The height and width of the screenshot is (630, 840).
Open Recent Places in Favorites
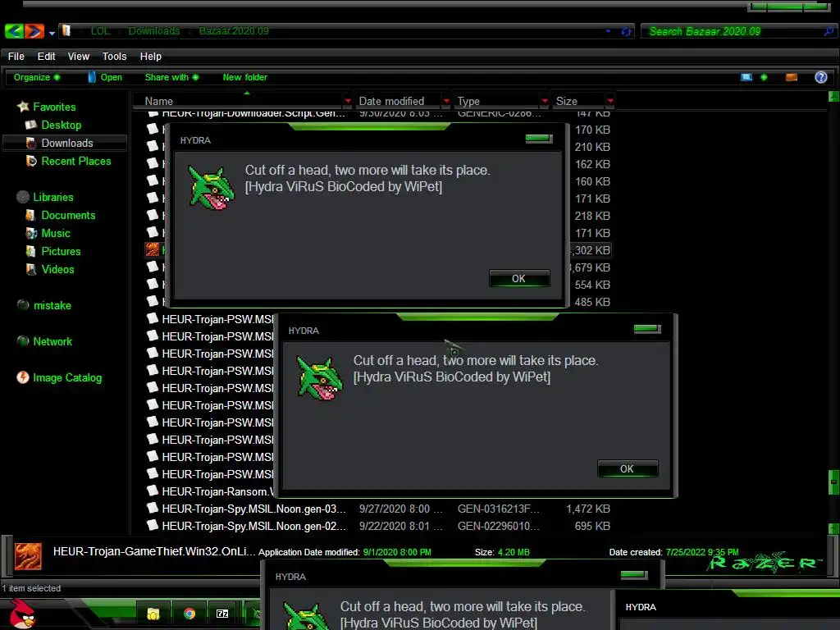point(76,162)
